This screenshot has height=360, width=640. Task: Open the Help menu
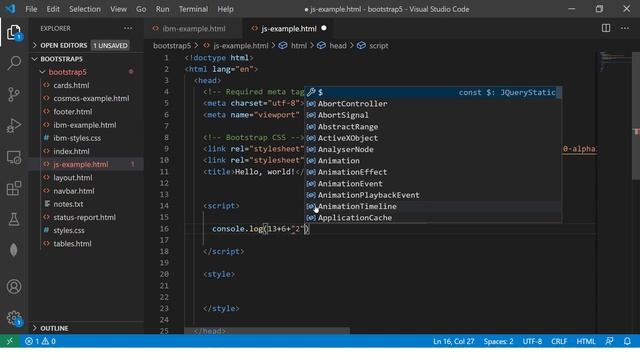coord(225,9)
